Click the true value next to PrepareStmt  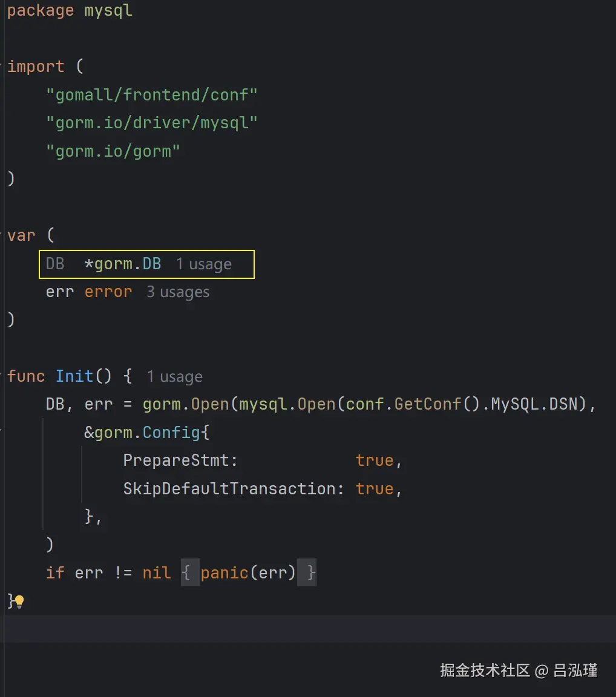(375, 460)
